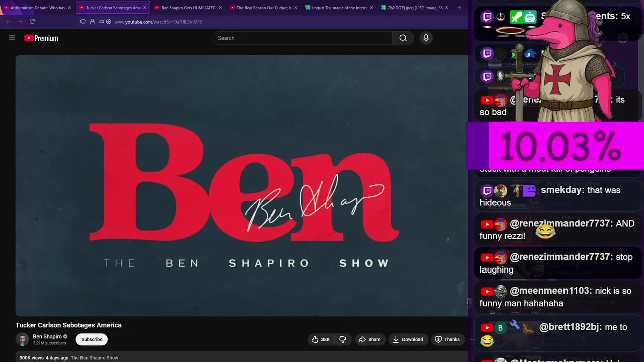Open Ben Shapiro channel avatar

pyautogui.click(x=22, y=339)
